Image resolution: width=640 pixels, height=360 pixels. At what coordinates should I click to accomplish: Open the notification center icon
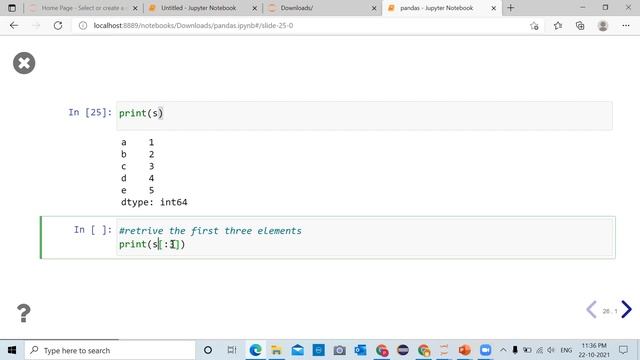623,350
